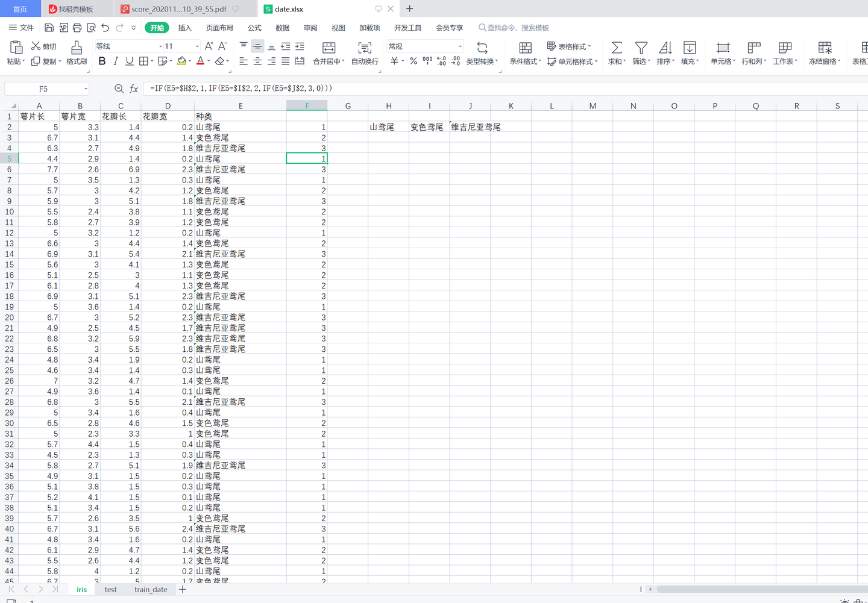Open 条件格式 conditional formatting menu
This screenshot has width=868, height=603.
click(526, 52)
